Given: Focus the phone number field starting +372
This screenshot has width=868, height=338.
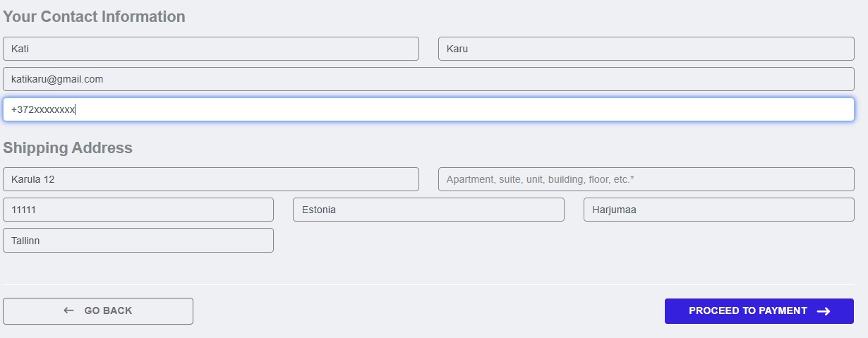Looking at the screenshot, I should point(428,109).
